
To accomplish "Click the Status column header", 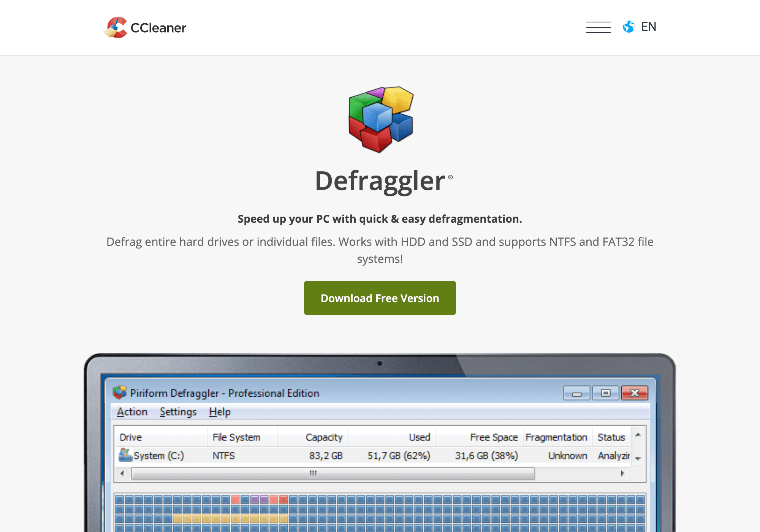I will coord(611,437).
